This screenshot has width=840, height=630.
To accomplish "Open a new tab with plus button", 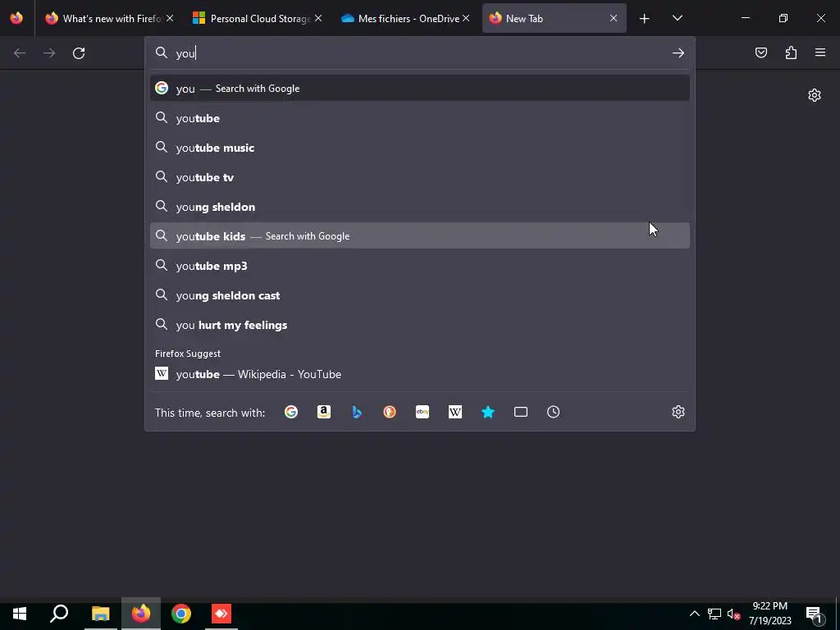I will pos(645,19).
